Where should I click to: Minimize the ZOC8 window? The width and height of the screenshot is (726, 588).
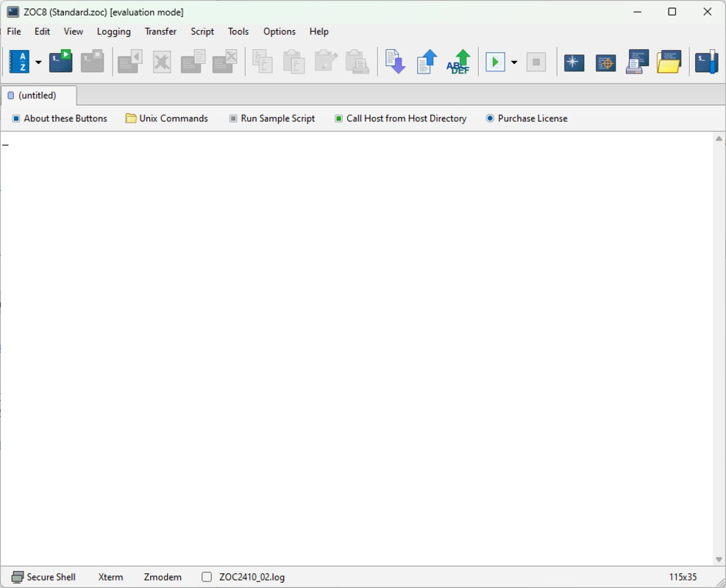click(x=638, y=12)
